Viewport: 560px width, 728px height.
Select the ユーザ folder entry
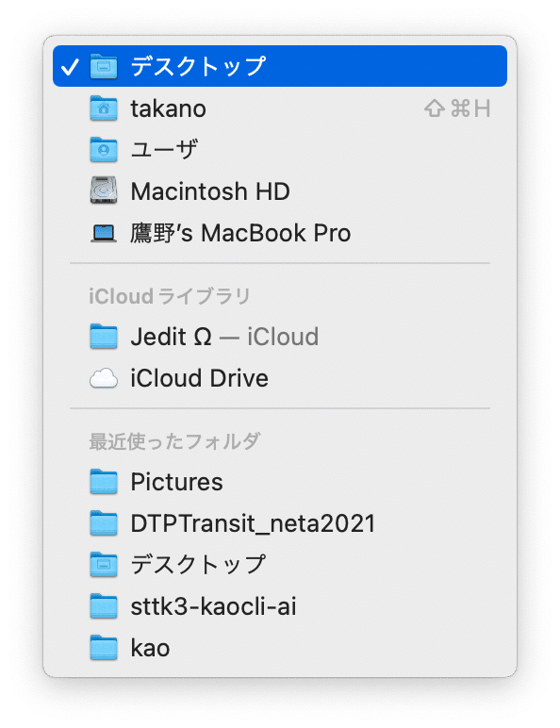pyautogui.click(x=280, y=150)
